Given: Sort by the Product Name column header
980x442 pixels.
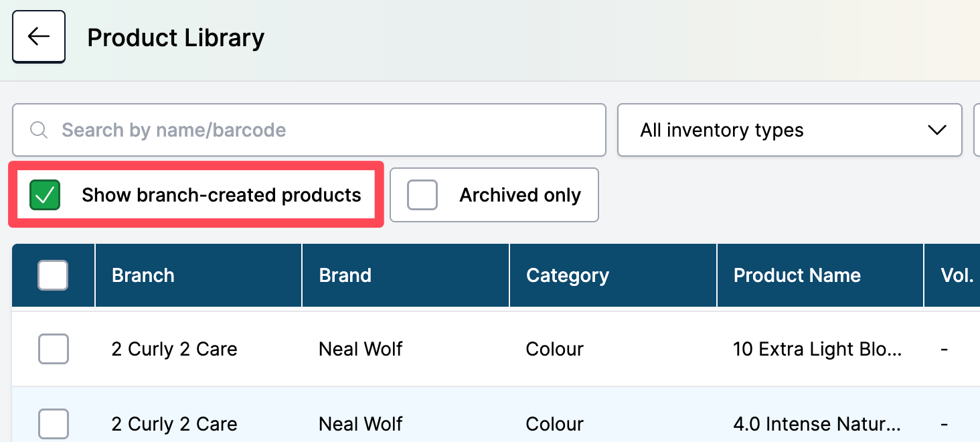Looking at the screenshot, I should (x=797, y=275).
